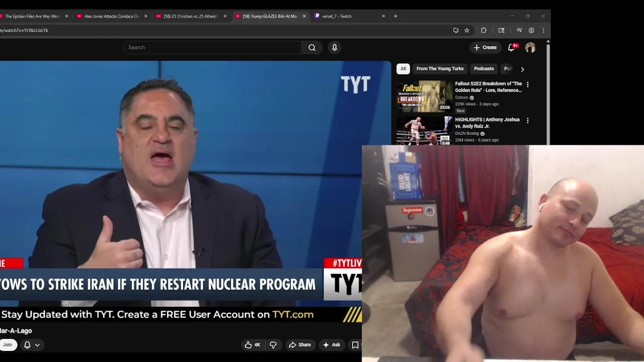This screenshot has height=362, width=644.
Task: Open Chrome three-dot menu
Action: click(x=543, y=30)
